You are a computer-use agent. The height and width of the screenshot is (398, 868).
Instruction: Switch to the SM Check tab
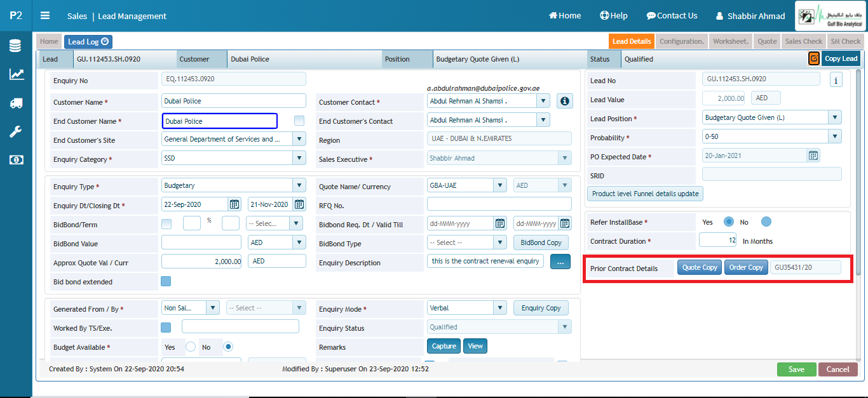pyautogui.click(x=846, y=42)
